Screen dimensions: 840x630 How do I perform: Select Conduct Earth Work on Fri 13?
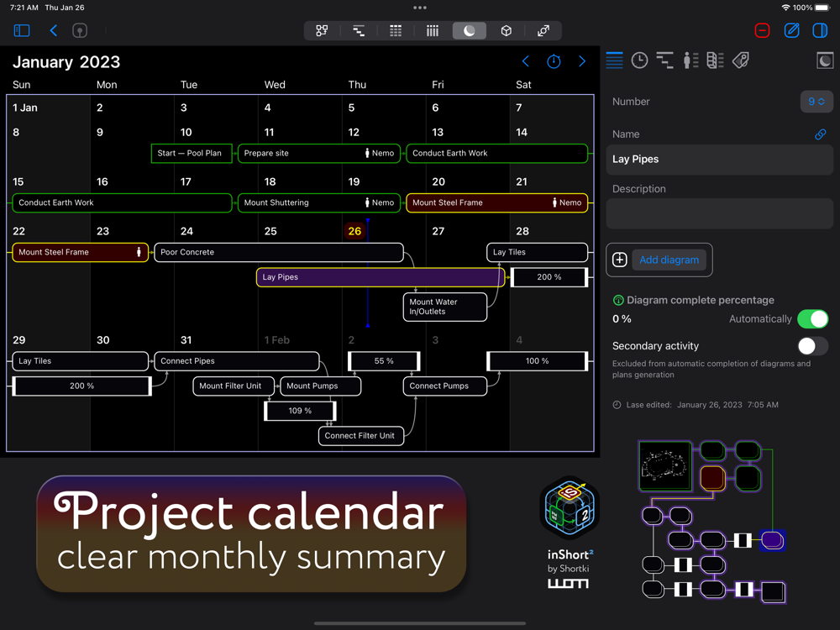496,153
